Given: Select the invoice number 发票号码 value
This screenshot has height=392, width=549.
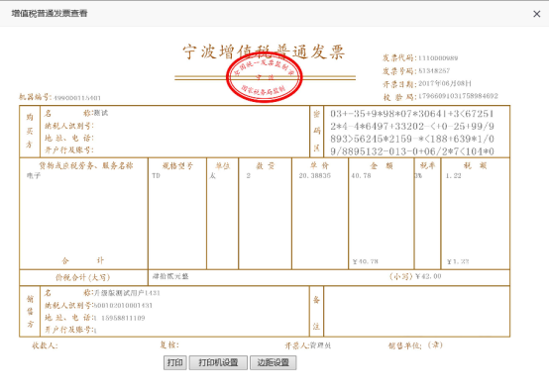Looking at the screenshot, I should tap(434, 70).
